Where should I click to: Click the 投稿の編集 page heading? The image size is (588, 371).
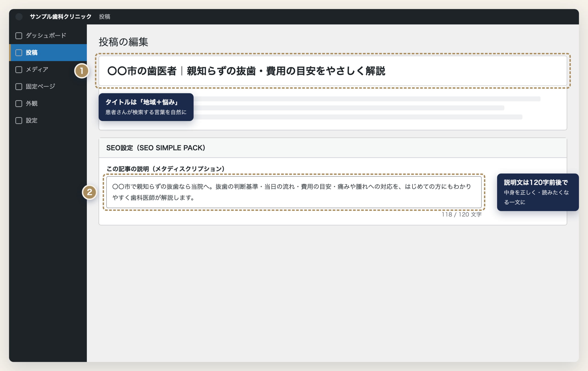point(123,42)
